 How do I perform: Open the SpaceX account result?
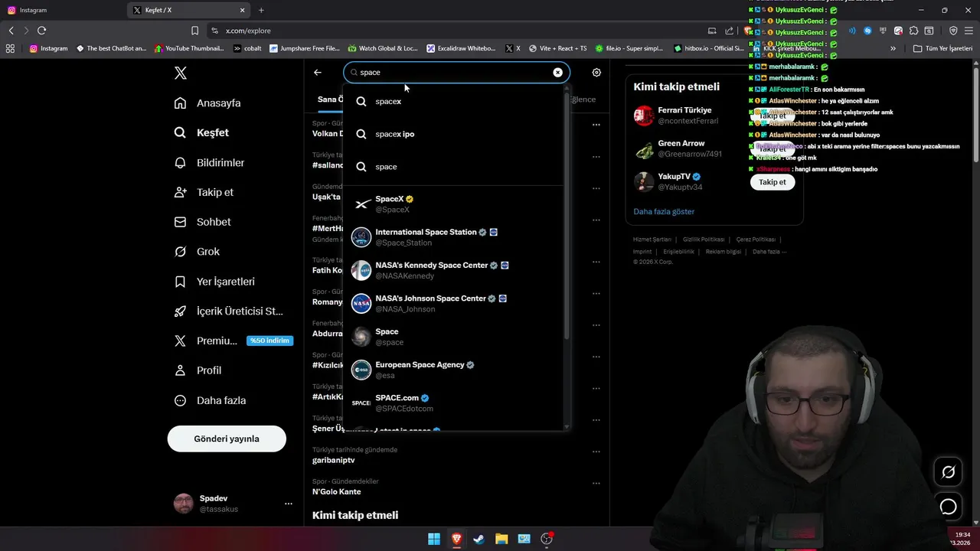coord(454,204)
